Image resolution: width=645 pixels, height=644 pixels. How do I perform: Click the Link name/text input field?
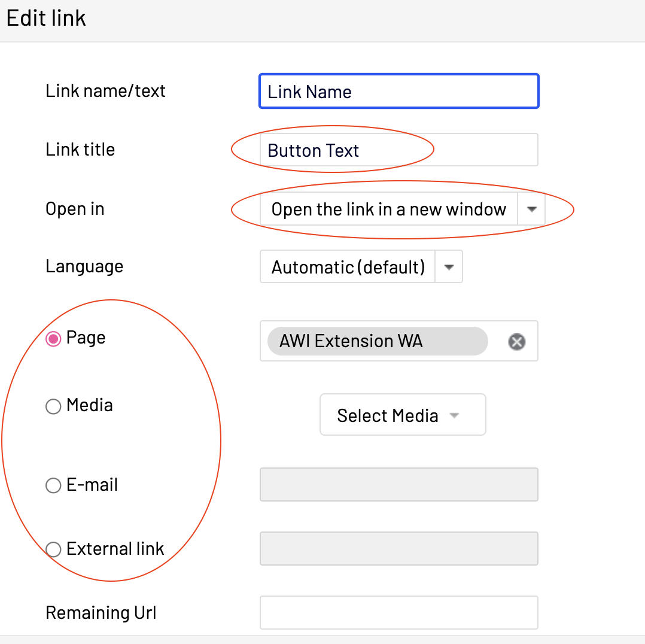(x=399, y=92)
